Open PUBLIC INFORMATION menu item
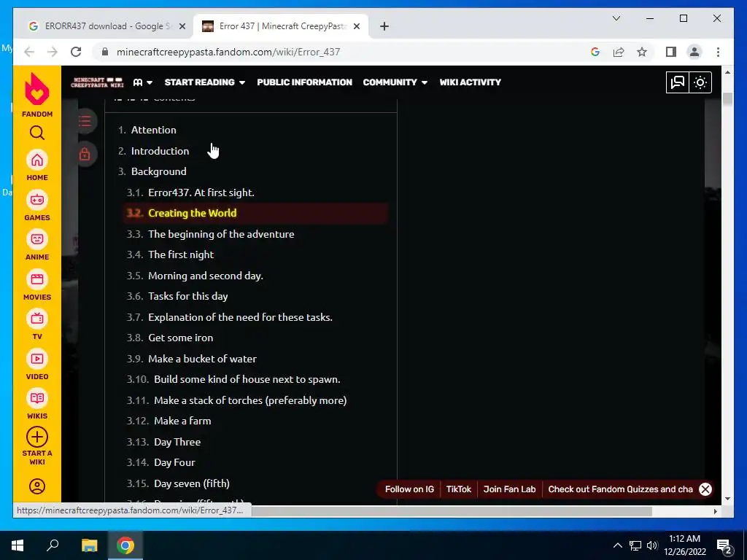 tap(304, 82)
